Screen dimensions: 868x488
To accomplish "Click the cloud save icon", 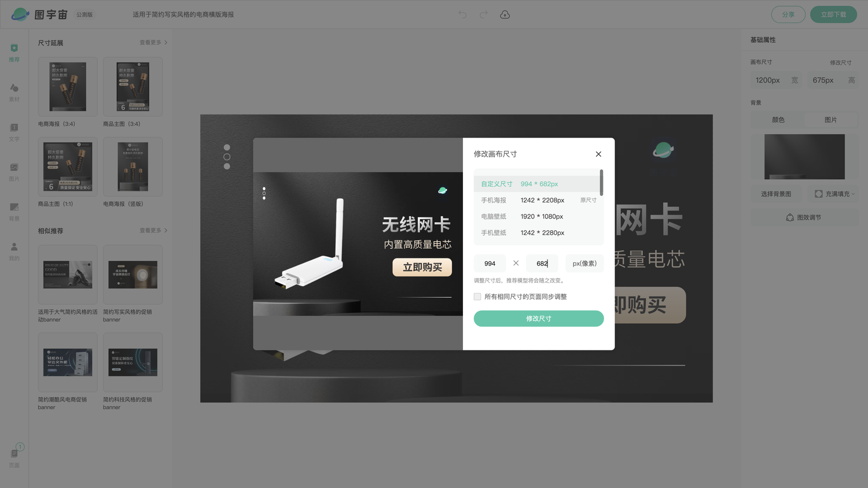I will [x=505, y=14].
